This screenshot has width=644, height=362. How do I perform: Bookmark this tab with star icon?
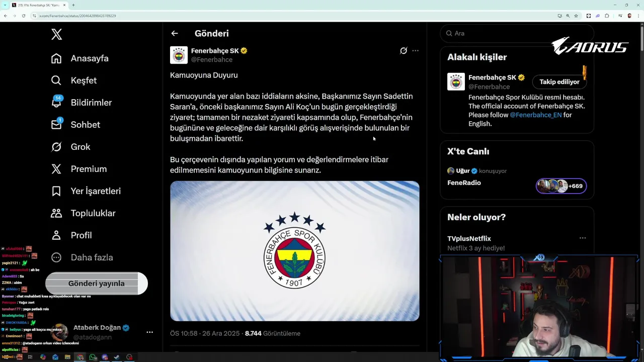pos(576,16)
